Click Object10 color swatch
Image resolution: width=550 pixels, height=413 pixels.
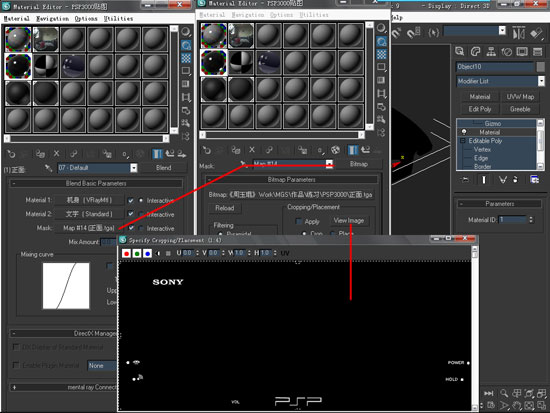pos(541,67)
